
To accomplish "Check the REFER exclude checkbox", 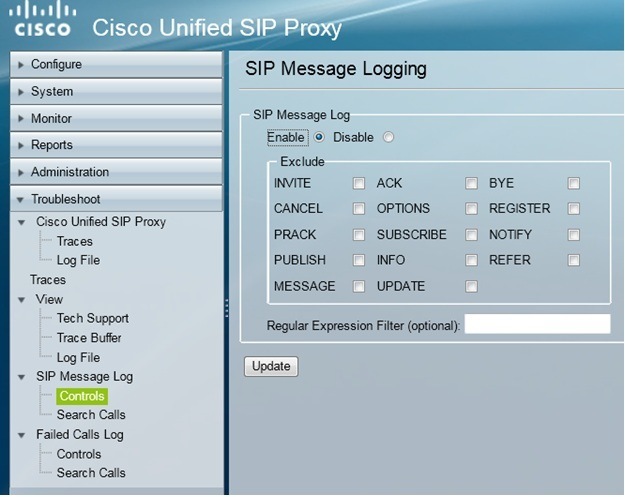I will pyautogui.click(x=574, y=260).
